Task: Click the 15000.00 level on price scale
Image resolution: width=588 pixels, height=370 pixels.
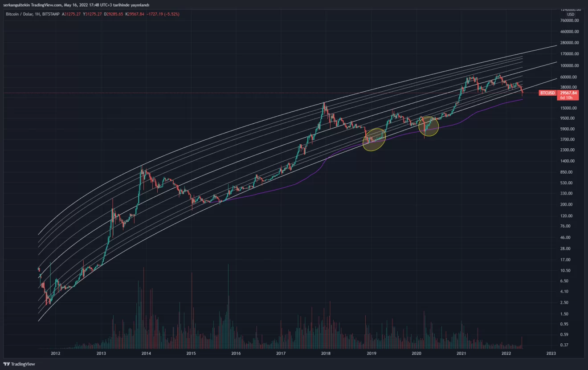Action: tap(569, 108)
